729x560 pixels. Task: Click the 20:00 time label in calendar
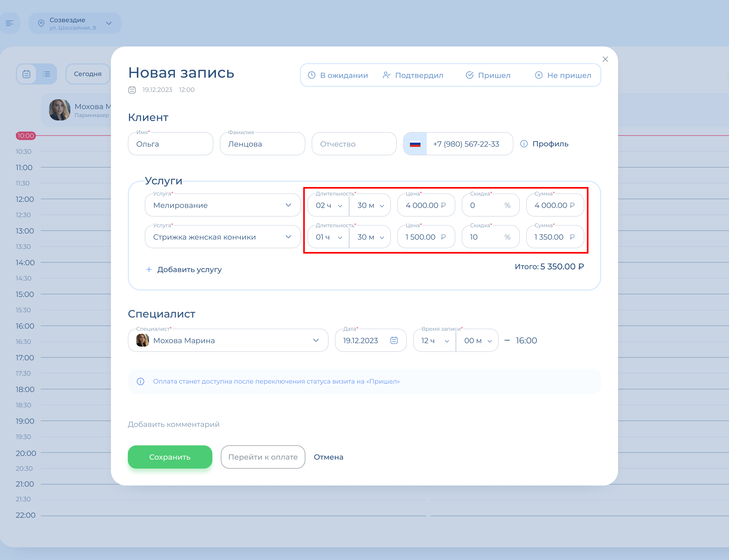point(26,453)
